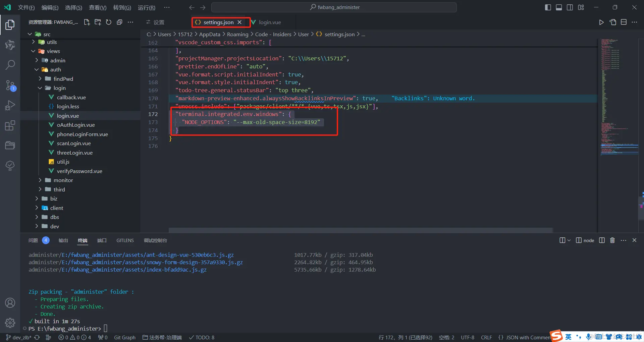Close the bottom panel

tap(634, 240)
